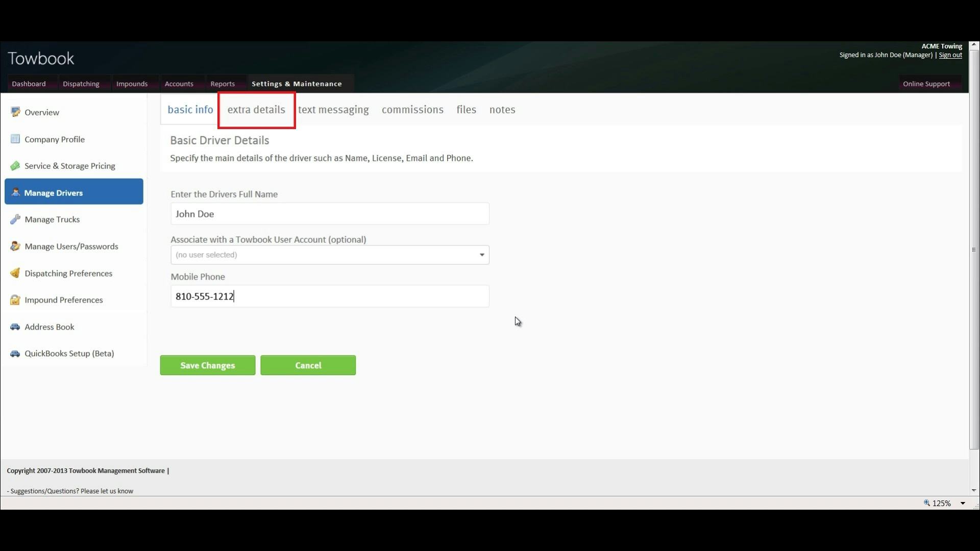The height and width of the screenshot is (551, 980).
Task: Open Manage Users/Passwords section
Action: pyautogui.click(x=70, y=246)
